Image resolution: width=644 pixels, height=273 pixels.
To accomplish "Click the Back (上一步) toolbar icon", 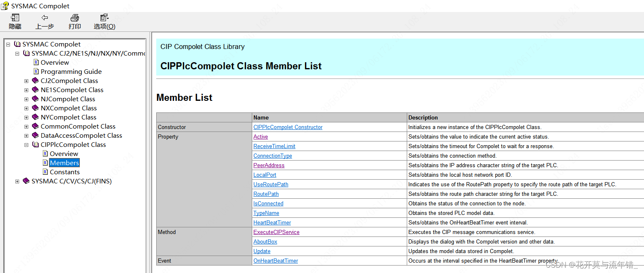I will [x=44, y=18].
